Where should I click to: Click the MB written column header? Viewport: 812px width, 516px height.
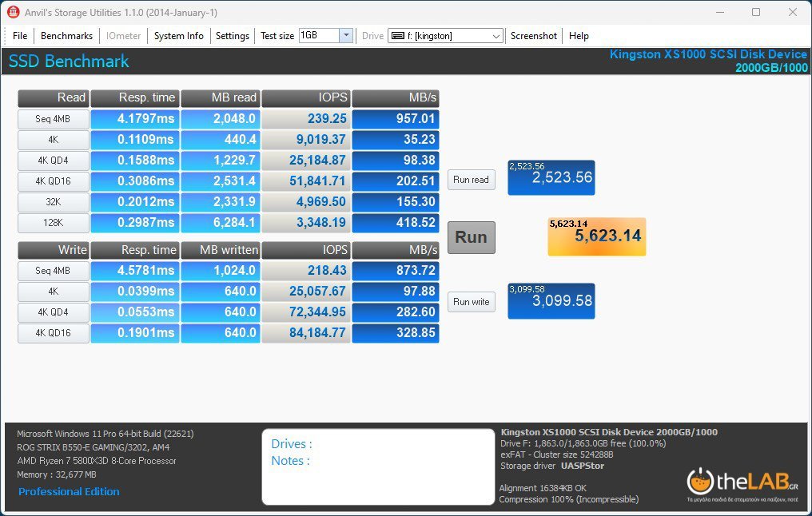(x=221, y=250)
